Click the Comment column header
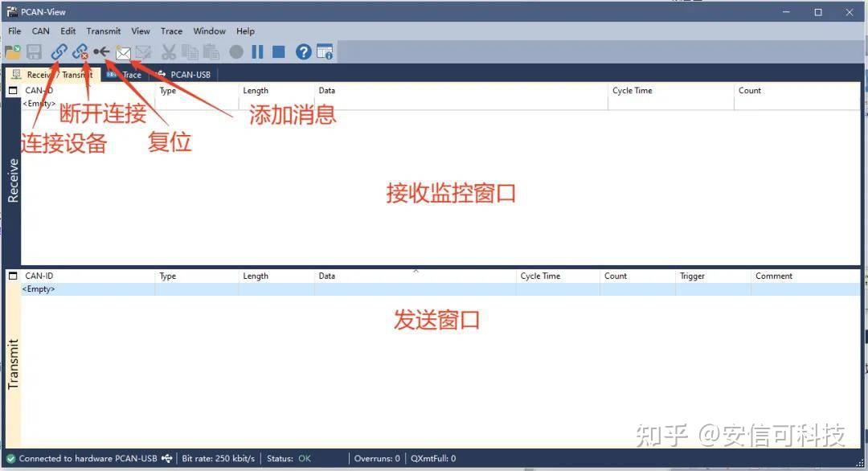The width and height of the screenshot is (868, 471). [x=806, y=276]
